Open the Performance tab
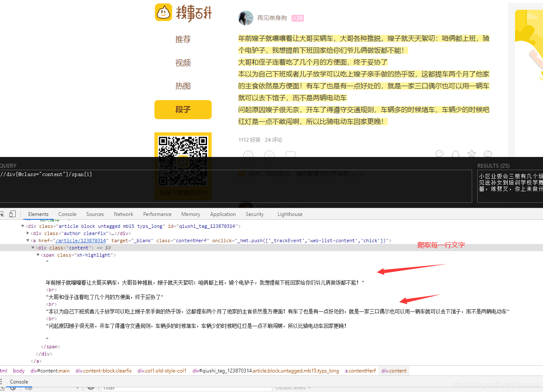Image resolution: width=543 pixels, height=392 pixels. tap(157, 214)
